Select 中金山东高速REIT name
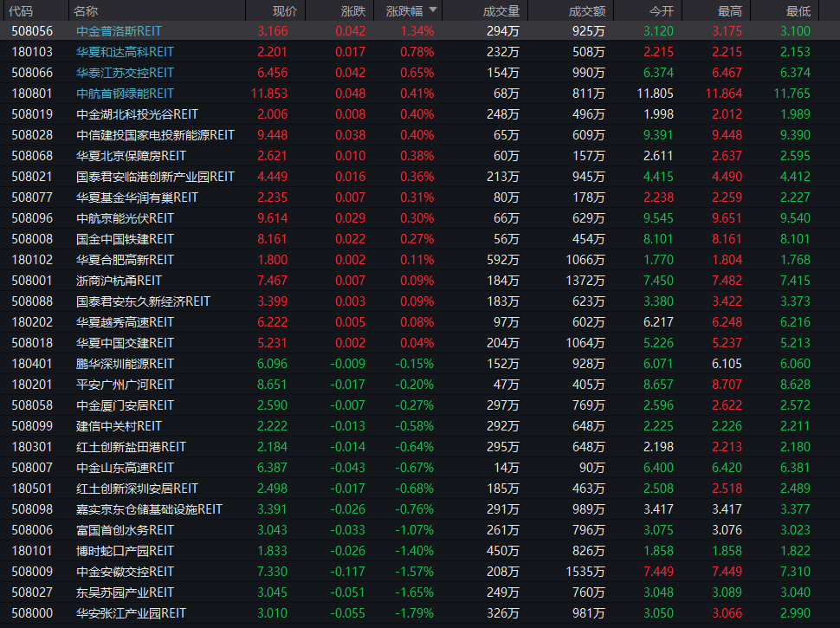840x628 pixels. 125,468
